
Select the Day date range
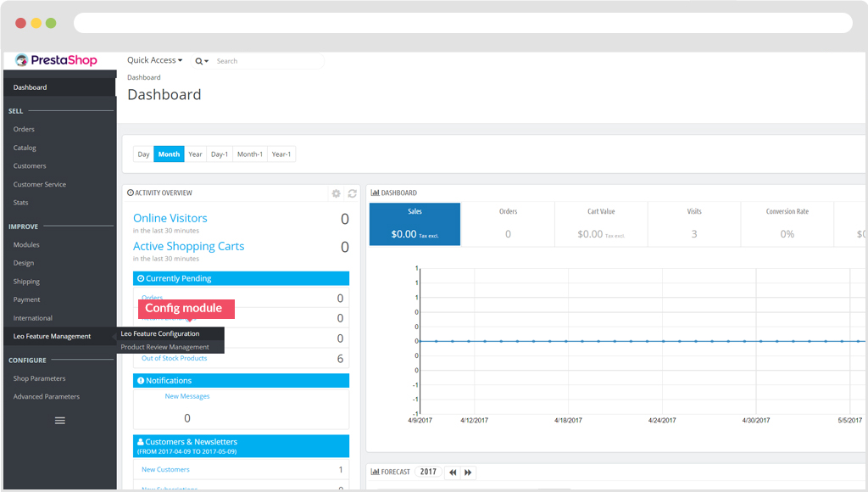point(143,154)
